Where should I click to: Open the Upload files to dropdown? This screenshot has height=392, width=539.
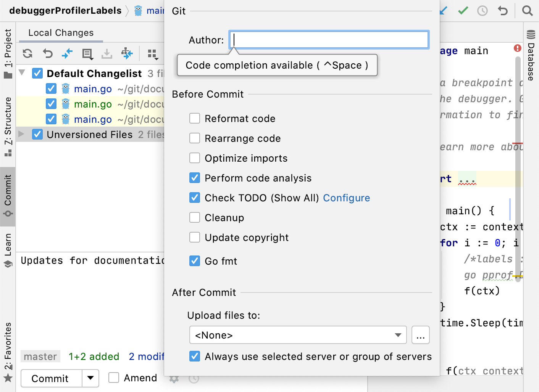point(397,335)
